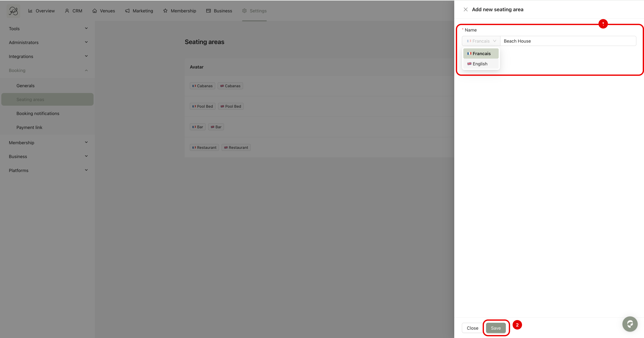This screenshot has width=644, height=338.
Task: Click the Membership star icon
Action: 165,11
